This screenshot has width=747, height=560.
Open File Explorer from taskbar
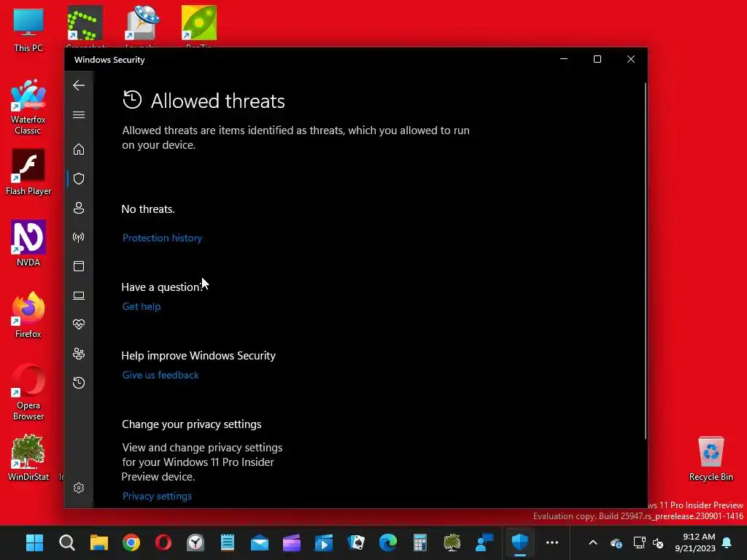[98, 542]
